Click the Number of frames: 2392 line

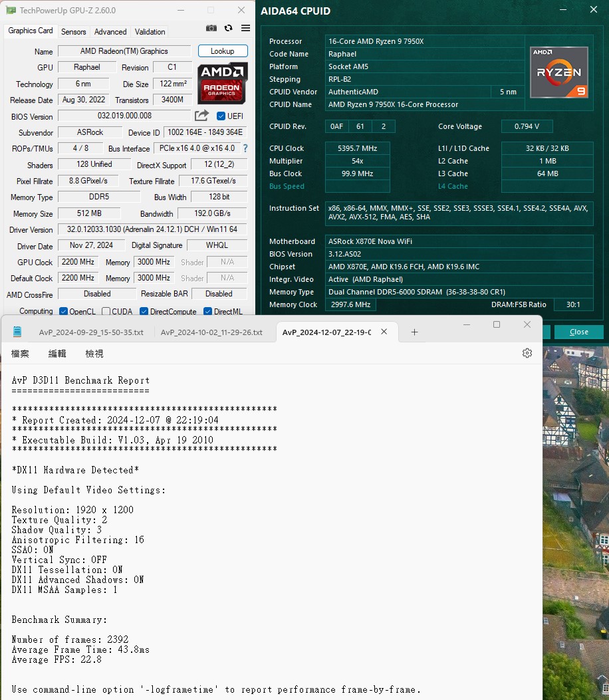point(70,640)
